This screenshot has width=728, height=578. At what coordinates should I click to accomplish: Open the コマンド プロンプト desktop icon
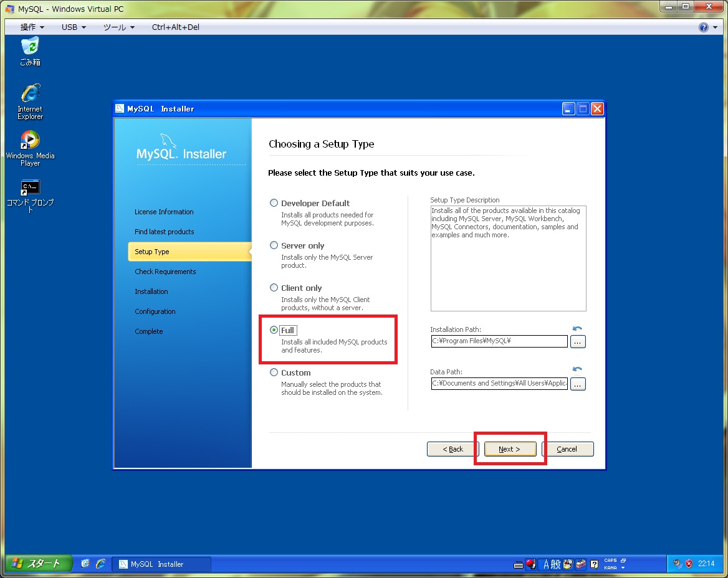click(30, 196)
